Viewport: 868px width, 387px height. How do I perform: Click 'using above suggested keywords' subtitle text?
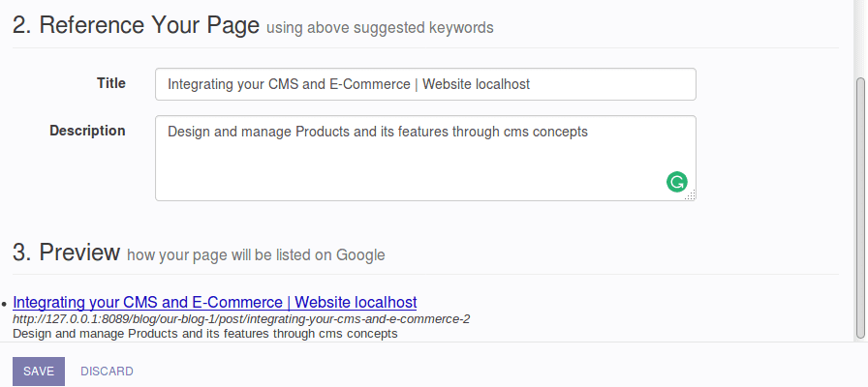(380, 28)
